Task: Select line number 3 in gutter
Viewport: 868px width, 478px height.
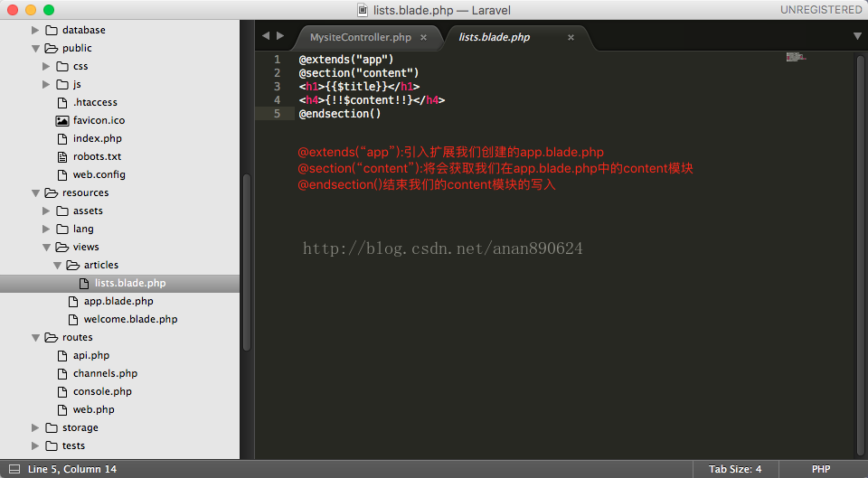Action: 278,87
